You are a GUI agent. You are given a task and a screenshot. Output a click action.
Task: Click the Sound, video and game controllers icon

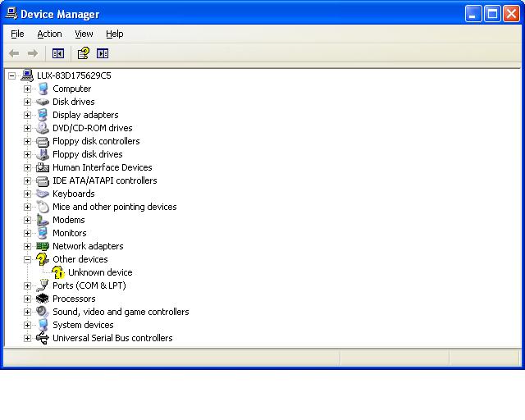click(43, 312)
